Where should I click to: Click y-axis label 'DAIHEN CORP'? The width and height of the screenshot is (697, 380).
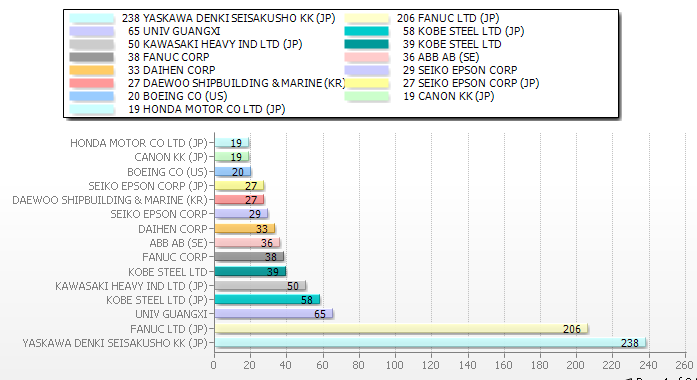[173, 229]
